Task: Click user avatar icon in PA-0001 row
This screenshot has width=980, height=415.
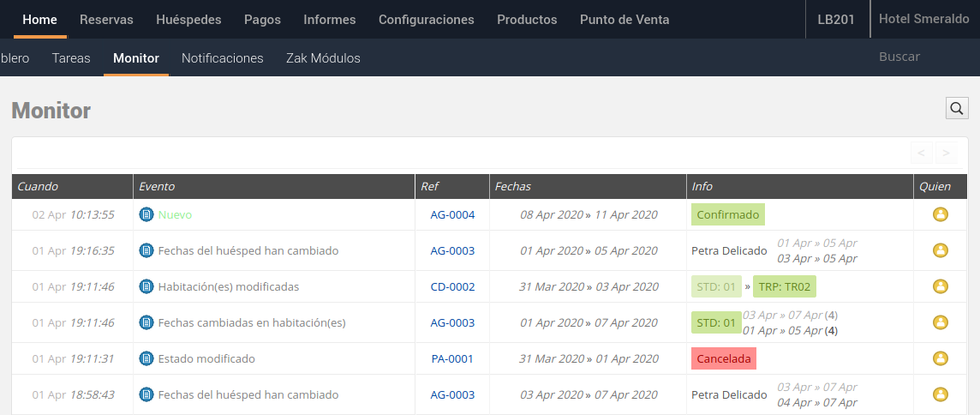Action: click(940, 359)
